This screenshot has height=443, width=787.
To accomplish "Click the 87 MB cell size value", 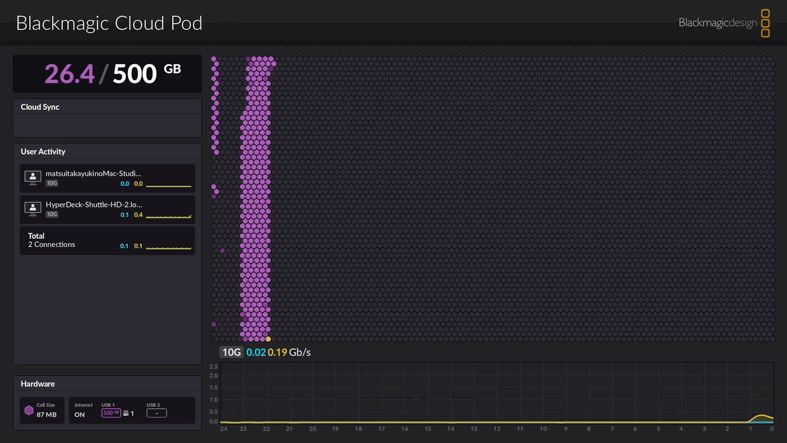I will click(46, 414).
